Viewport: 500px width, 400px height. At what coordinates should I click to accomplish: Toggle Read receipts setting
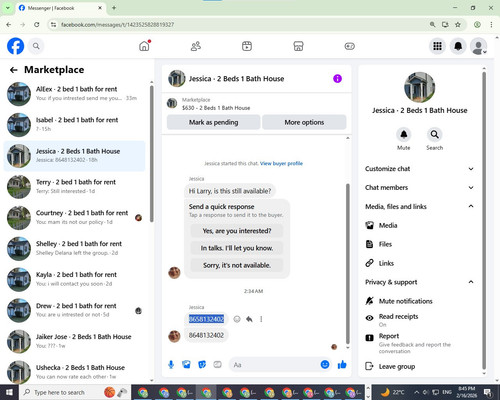419,319
